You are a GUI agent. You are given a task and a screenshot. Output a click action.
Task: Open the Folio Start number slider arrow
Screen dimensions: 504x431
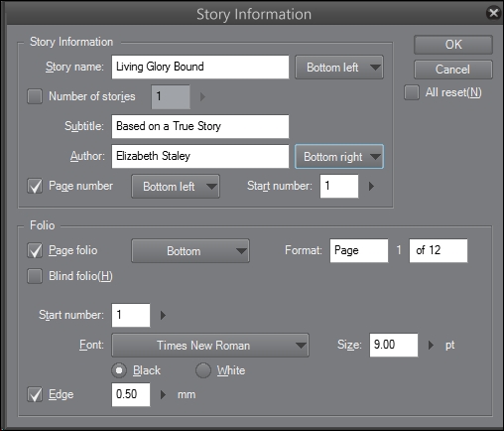click(163, 315)
